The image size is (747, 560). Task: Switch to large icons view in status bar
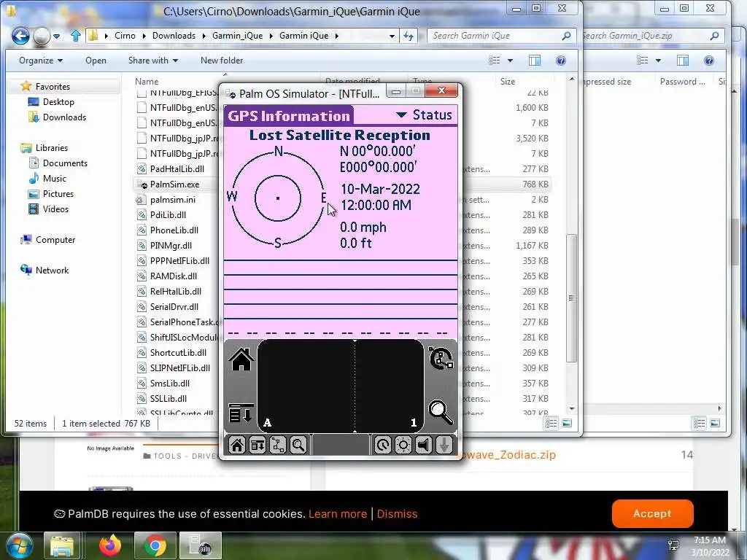tap(566, 424)
